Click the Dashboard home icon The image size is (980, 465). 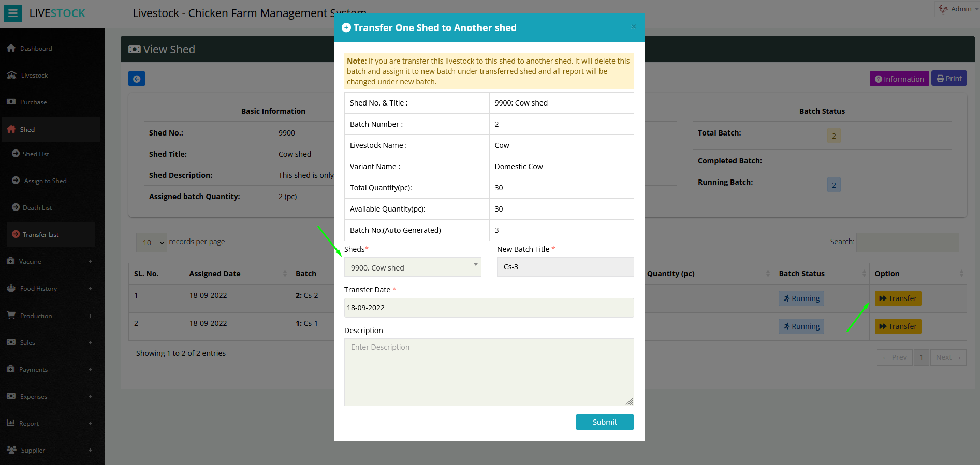(x=11, y=48)
